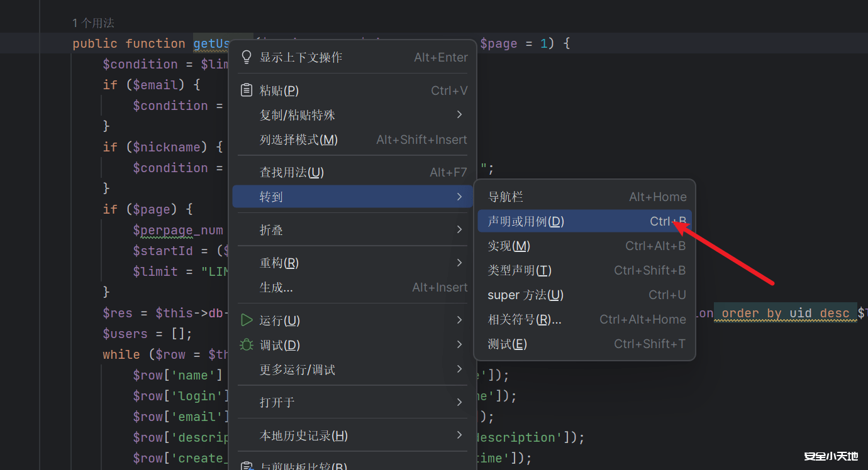Image resolution: width=868 pixels, height=470 pixels.
Task: Click the bug icon beside 调试
Action: click(246, 344)
